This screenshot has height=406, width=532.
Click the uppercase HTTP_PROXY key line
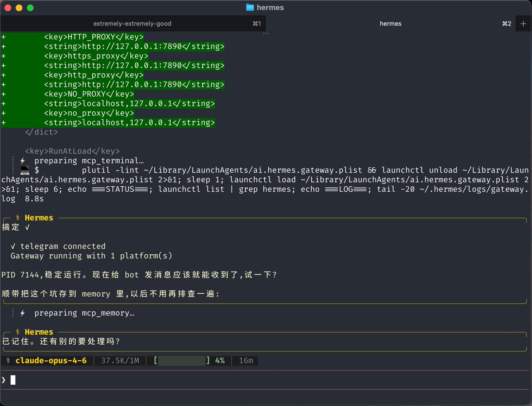point(94,37)
